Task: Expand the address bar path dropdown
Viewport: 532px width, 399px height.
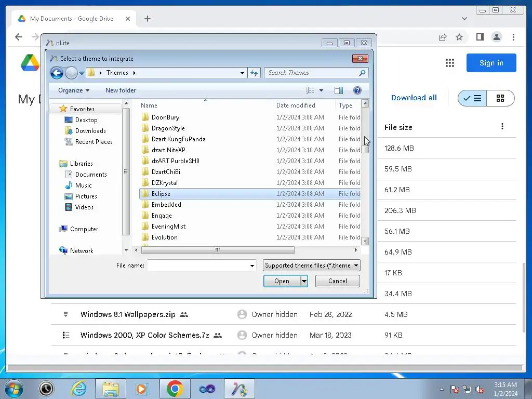Action: tap(242, 73)
